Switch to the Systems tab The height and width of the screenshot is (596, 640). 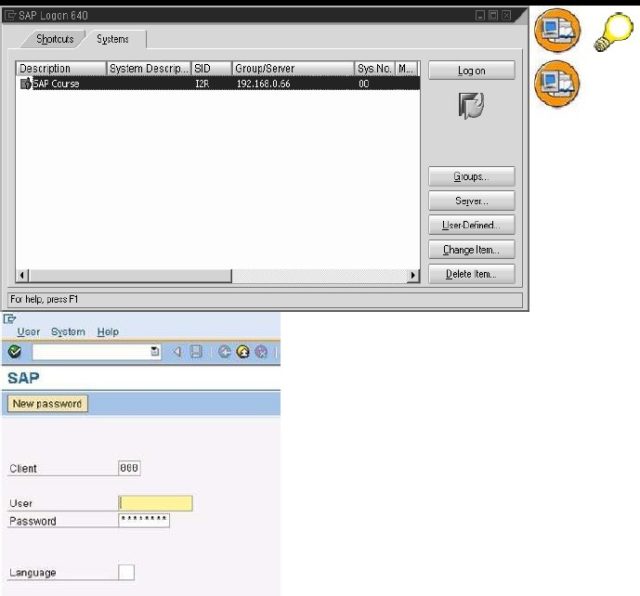[x=113, y=39]
